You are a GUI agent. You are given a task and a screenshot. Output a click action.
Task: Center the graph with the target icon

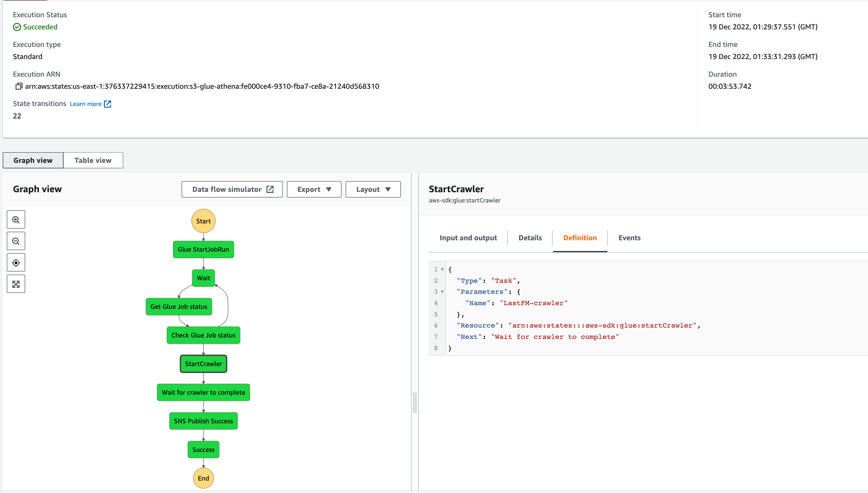(16, 263)
